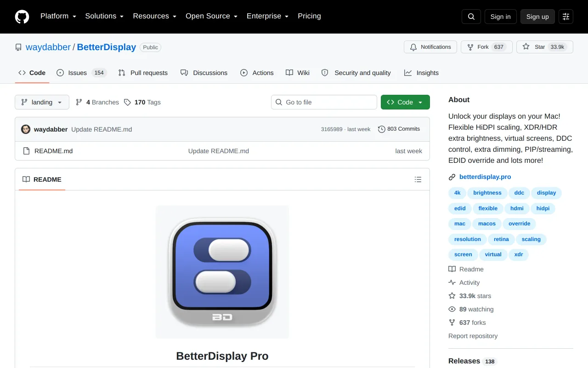Click the Sign in button
The width and height of the screenshot is (588, 368).
(500, 17)
